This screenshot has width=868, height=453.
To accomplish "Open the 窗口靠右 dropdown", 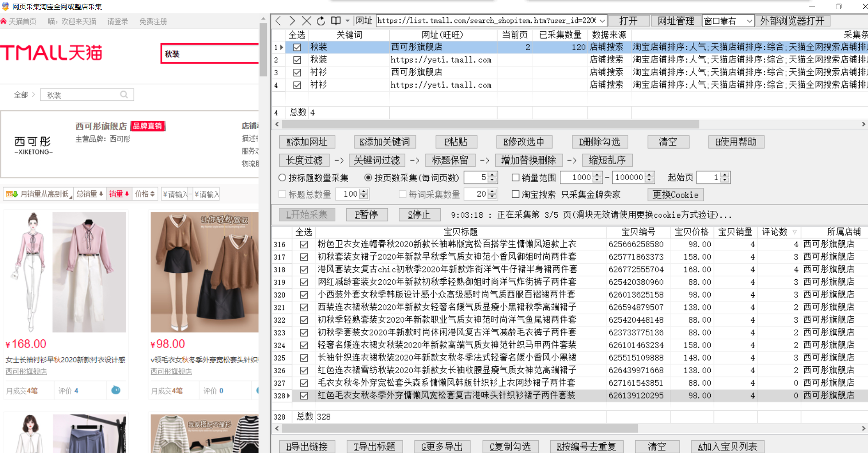I will (749, 21).
